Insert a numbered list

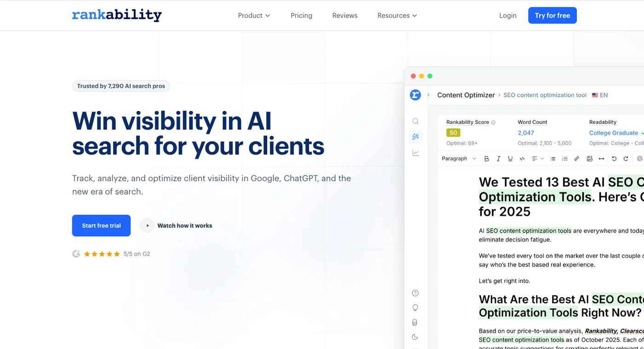[x=565, y=158]
